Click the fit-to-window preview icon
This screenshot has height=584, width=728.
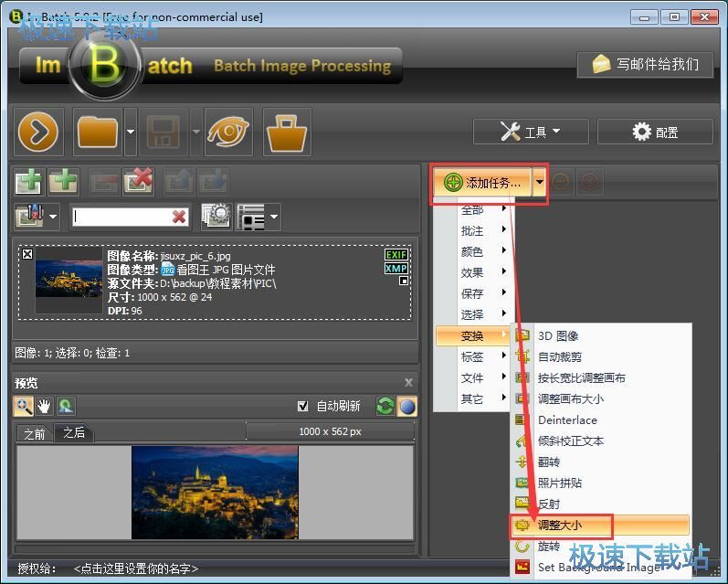pos(66,406)
